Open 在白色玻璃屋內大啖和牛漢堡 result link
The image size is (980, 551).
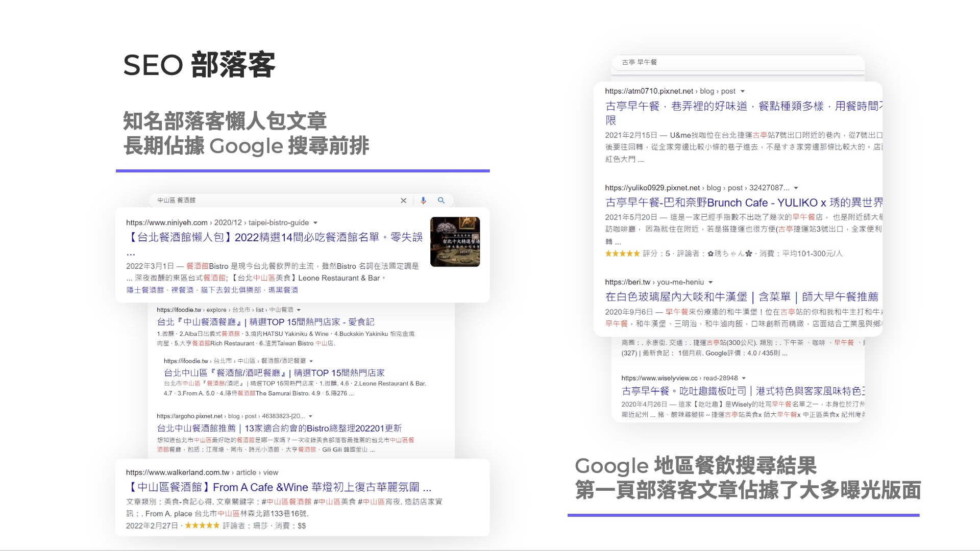pos(742,297)
